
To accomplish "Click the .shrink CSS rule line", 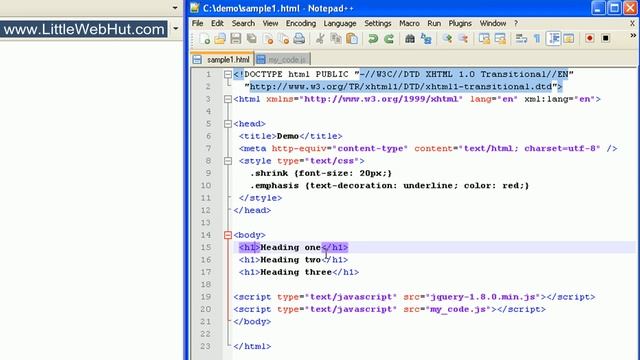I will tap(321, 173).
